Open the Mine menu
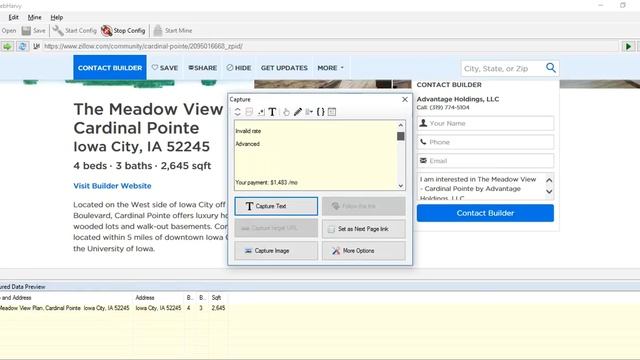Viewport: 640px width, 360px height. (x=35, y=18)
